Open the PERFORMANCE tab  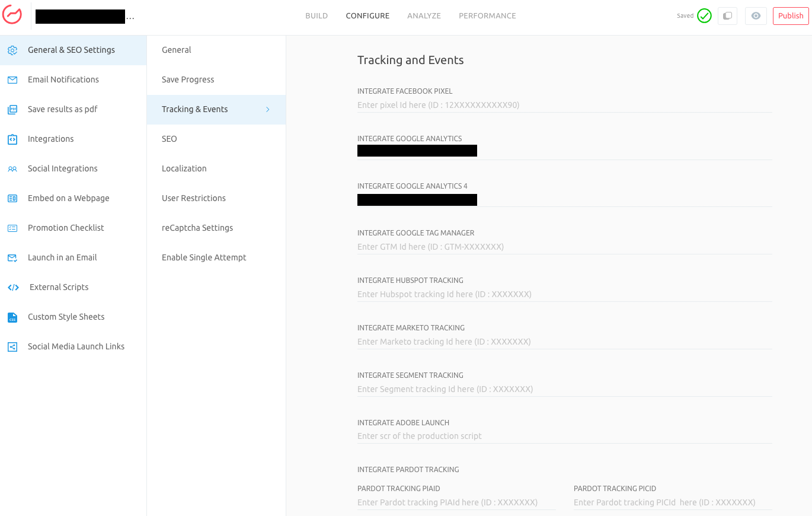[x=487, y=16]
